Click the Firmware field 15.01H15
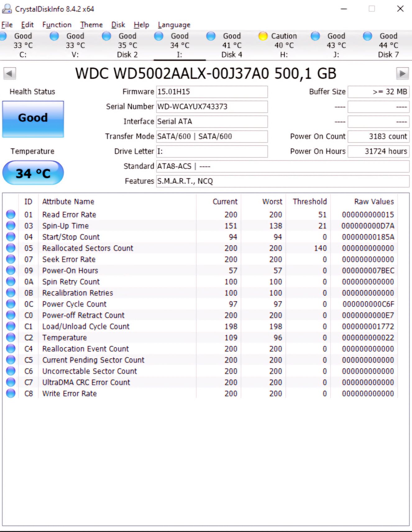The image size is (412, 532). tap(212, 92)
